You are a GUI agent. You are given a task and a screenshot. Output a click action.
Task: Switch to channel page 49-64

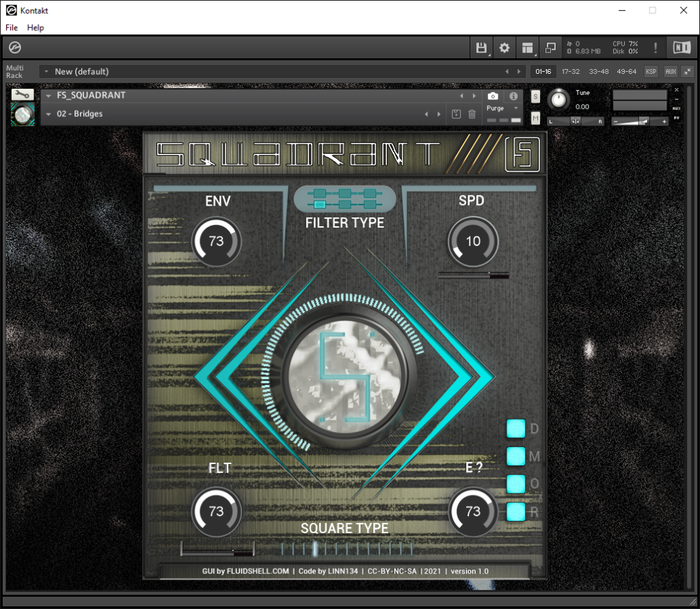click(626, 72)
